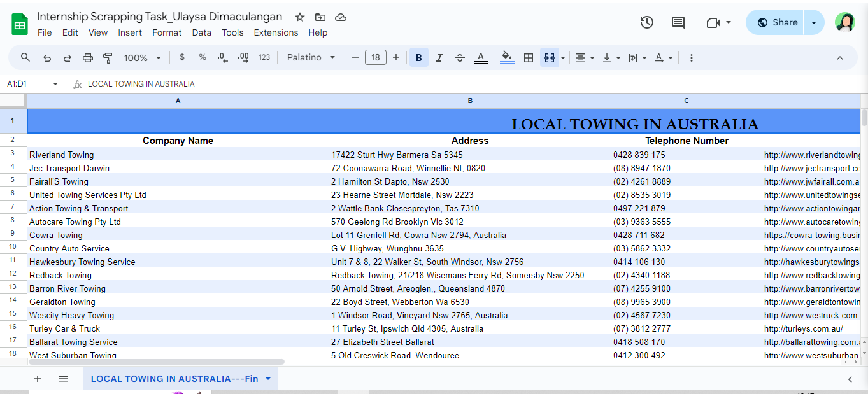Image resolution: width=868 pixels, height=394 pixels.
Task: Click the font size input field
Action: [x=376, y=58]
